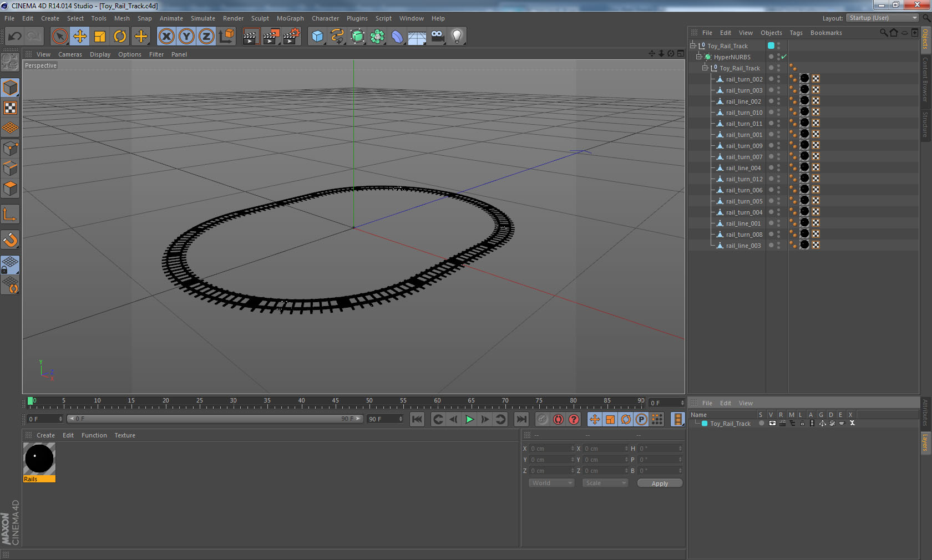Record active objects keyframe

coord(543,419)
